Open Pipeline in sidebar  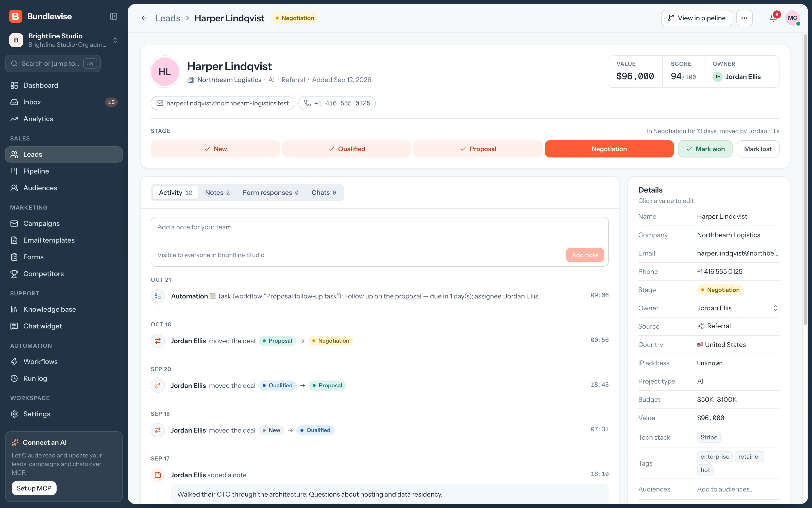point(64,171)
